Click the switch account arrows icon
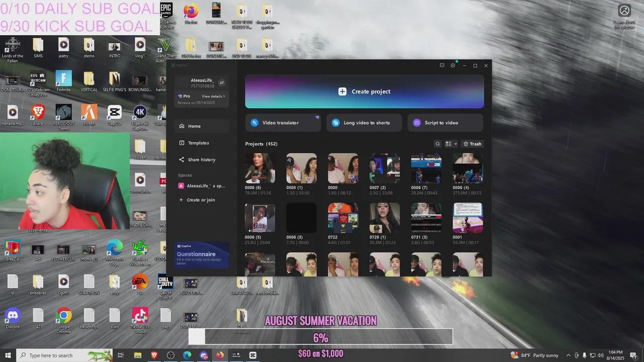 click(221, 83)
